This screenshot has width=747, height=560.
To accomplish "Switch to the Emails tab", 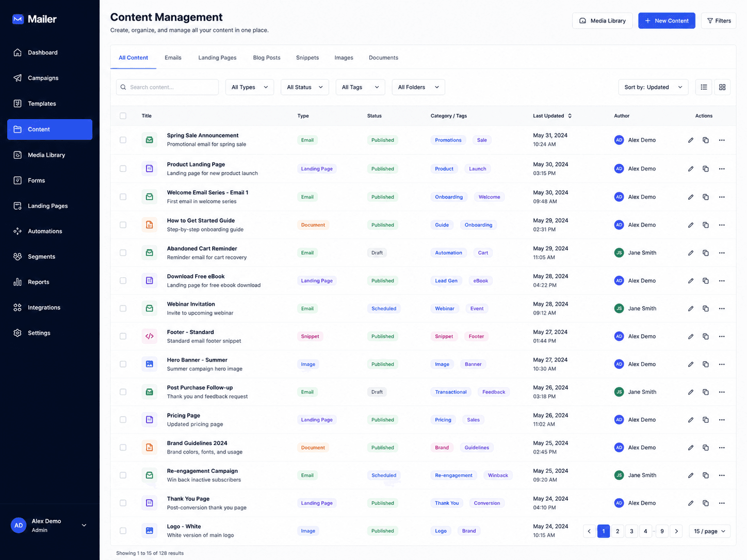I will pos(173,58).
